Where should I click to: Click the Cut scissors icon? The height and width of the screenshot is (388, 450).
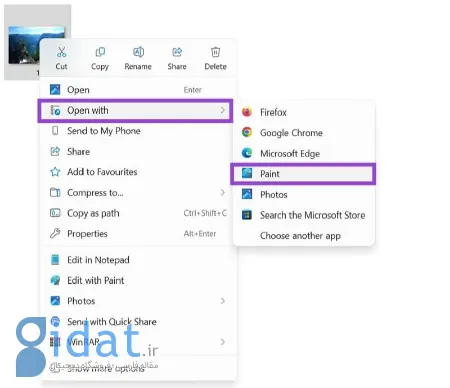(61, 52)
